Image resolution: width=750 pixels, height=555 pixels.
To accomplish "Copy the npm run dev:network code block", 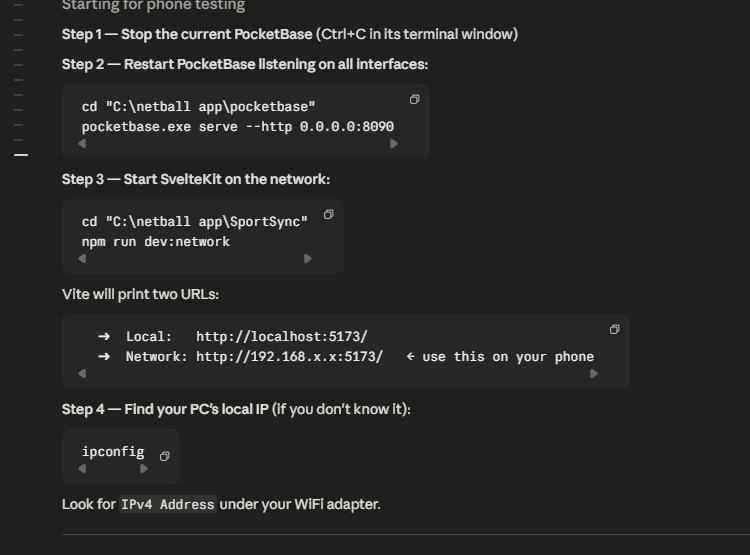I will [x=329, y=214].
